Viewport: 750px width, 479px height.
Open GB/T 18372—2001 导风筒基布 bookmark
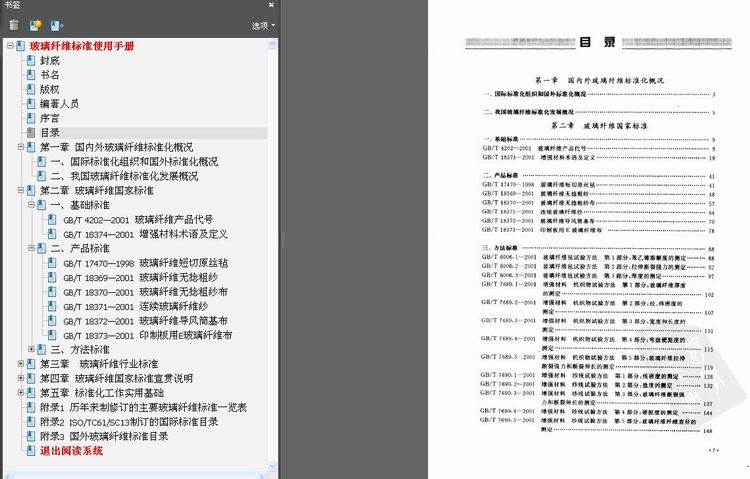coord(145,321)
